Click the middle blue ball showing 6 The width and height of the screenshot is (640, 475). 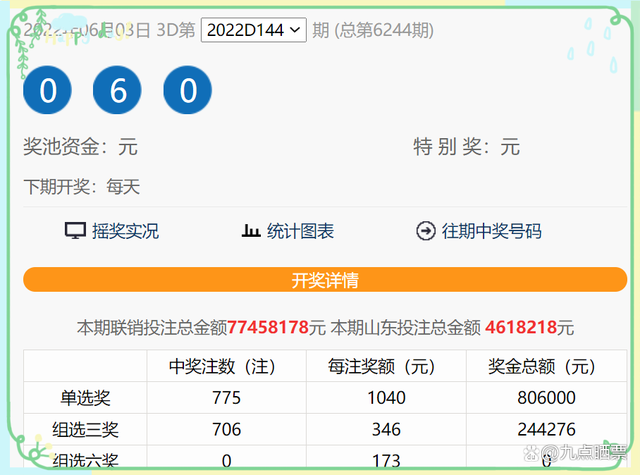click(x=117, y=90)
